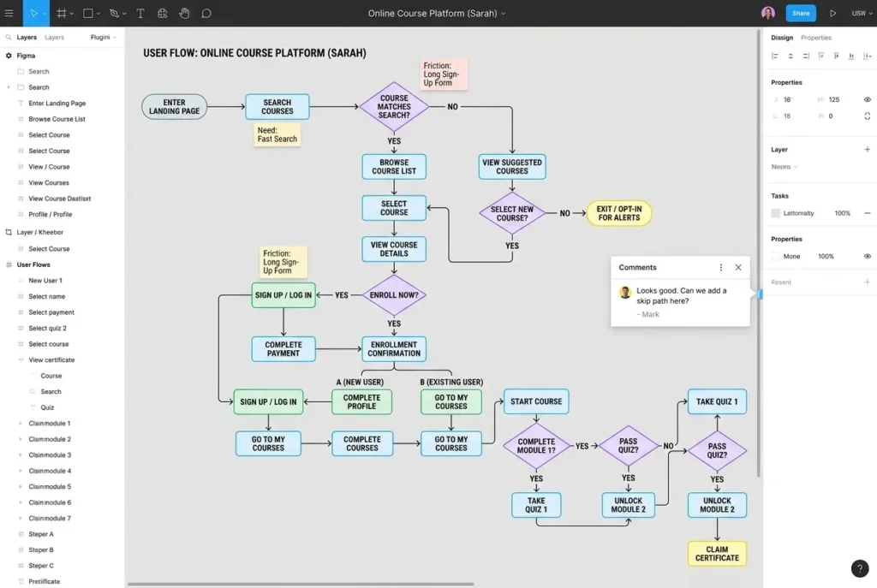Toggle visibility eye next to the width property
Viewport: 877px width, 588px height.
[866, 99]
